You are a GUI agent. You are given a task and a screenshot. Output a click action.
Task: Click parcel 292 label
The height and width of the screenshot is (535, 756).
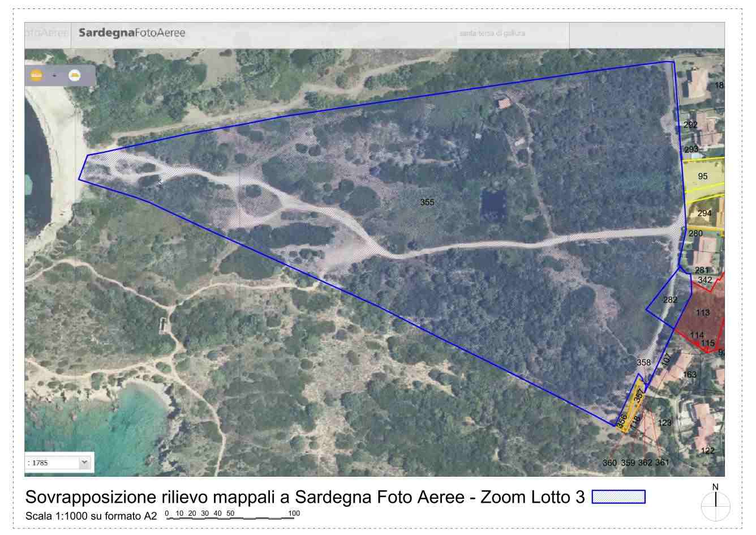click(x=690, y=125)
